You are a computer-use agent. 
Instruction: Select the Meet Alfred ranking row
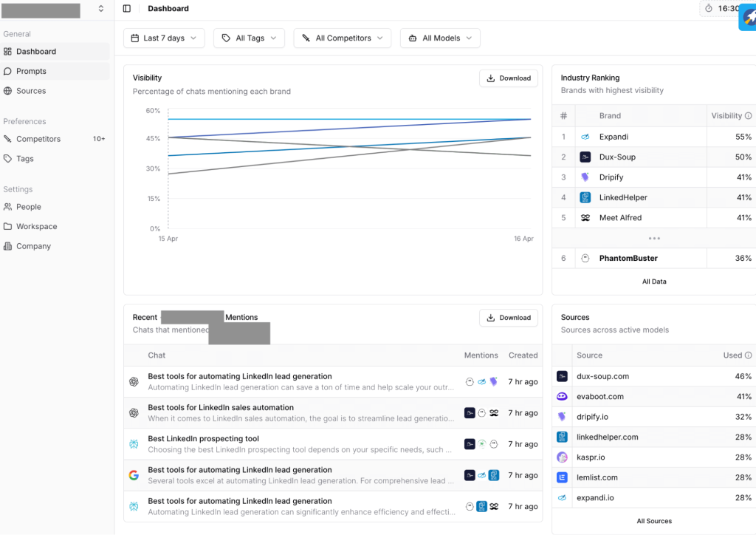[x=654, y=218]
